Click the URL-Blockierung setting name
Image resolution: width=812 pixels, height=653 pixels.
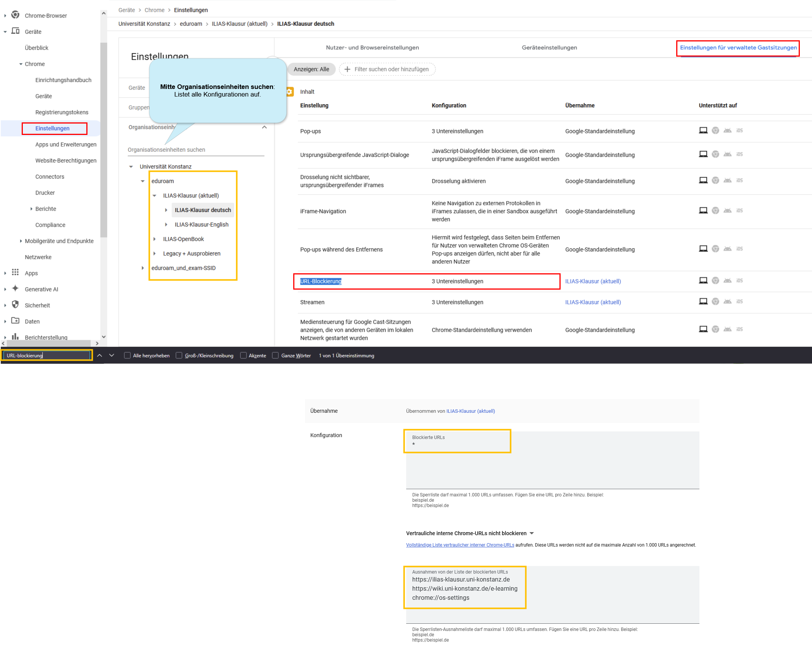coord(321,281)
